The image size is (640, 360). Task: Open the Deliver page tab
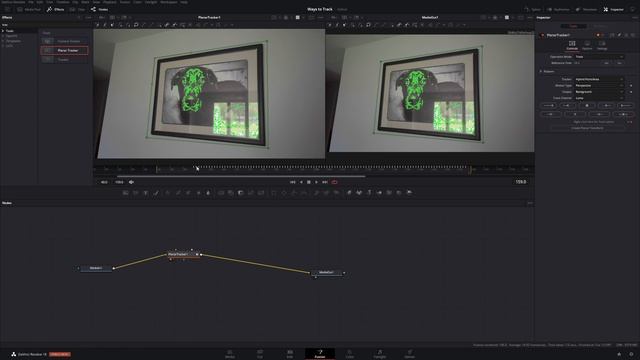click(x=409, y=354)
